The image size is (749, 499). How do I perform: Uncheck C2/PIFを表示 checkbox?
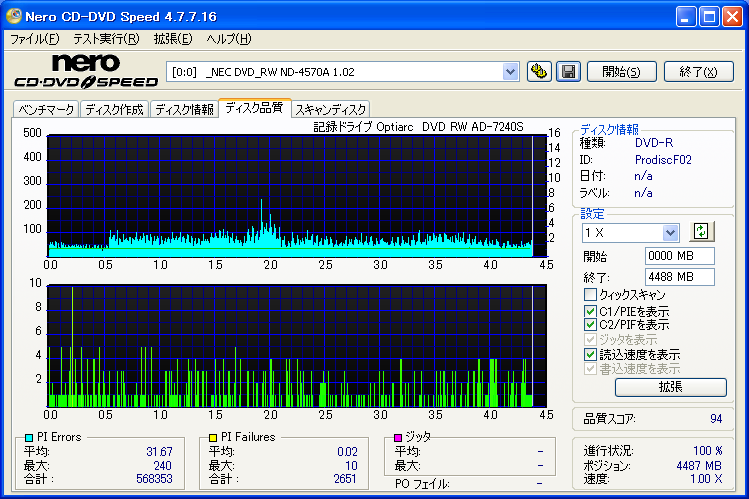point(590,325)
